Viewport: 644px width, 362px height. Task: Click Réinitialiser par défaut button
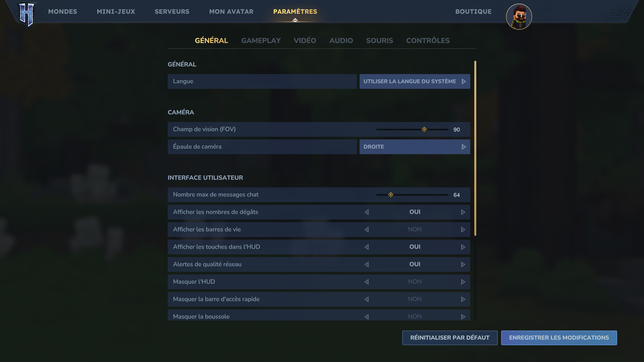point(449,338)
